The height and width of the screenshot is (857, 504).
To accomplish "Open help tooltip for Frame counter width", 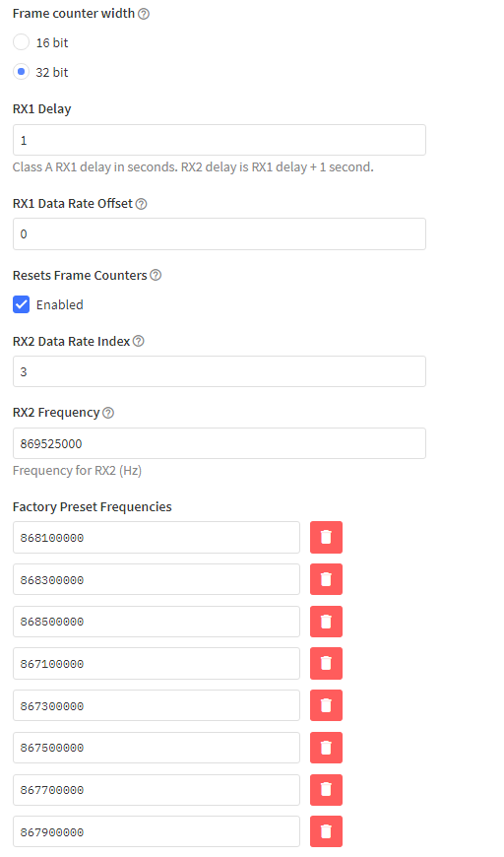I will 144,14.
